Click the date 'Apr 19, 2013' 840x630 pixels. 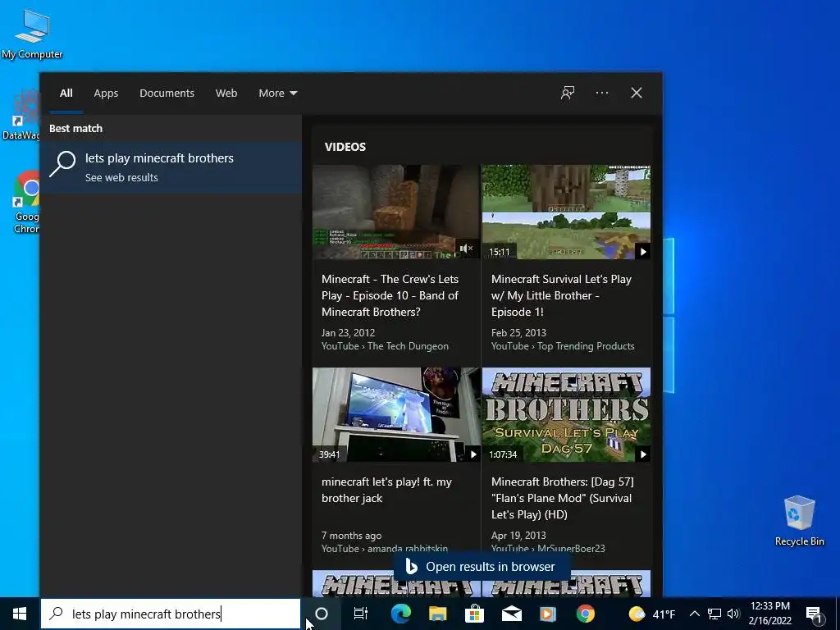(518, 535)
